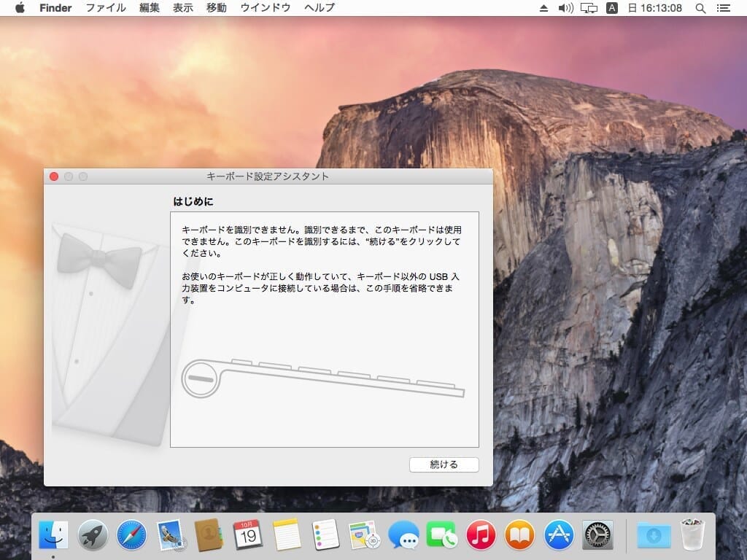This screenshot has width=747, height=560.
Task: Open the Trash in Dock
Action: (x=692, y=536)
